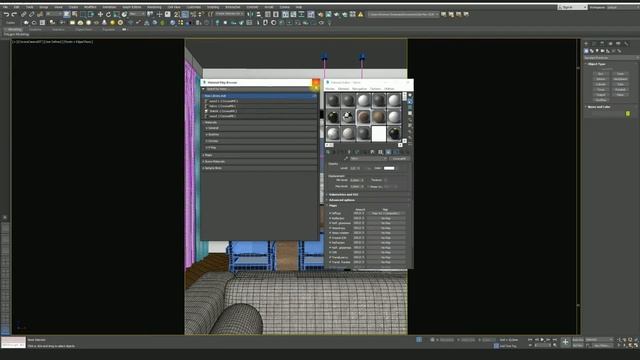Click the CoronaMtl material type button
This screenshot has height=360, width=640.
[399, 158]
